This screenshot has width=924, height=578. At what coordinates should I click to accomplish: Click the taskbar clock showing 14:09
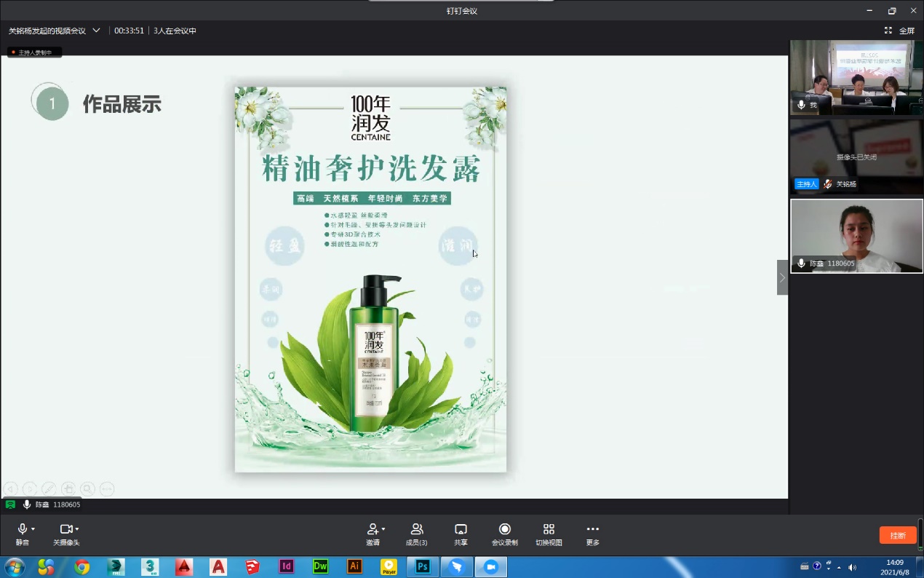click(894, 566)
